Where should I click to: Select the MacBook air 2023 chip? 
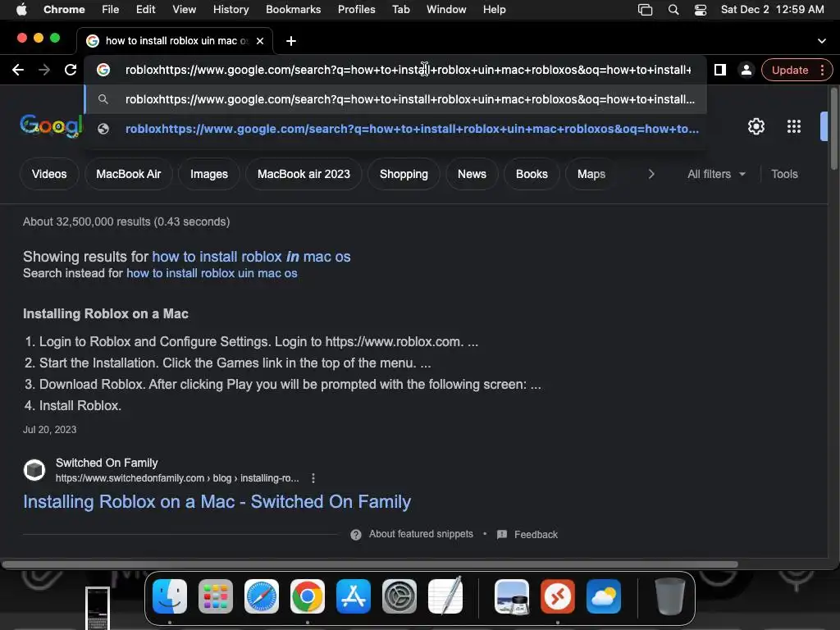[x=304, y=174]
